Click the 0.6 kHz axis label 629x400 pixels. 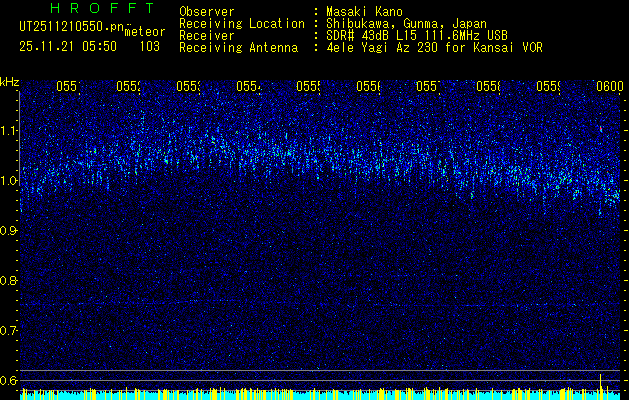pyautogui.click(x=9, y=380)
